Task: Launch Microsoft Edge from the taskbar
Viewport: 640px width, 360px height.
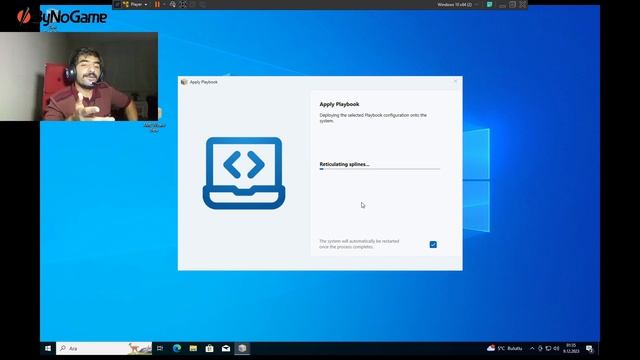Action: (x=177, y=348)
